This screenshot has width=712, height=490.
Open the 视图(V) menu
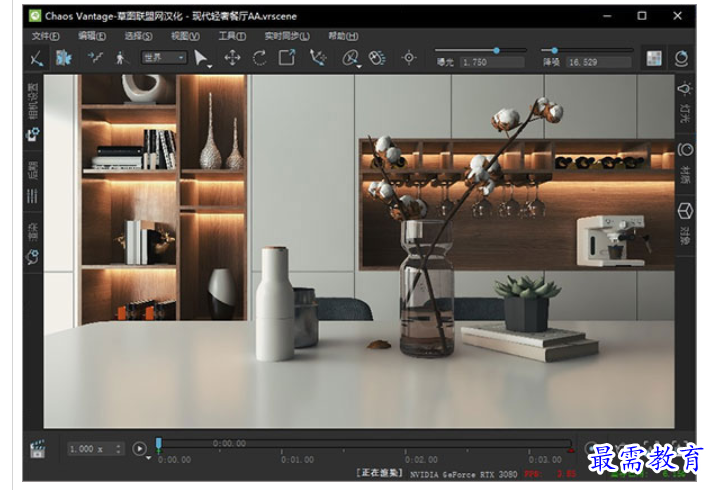185,36
